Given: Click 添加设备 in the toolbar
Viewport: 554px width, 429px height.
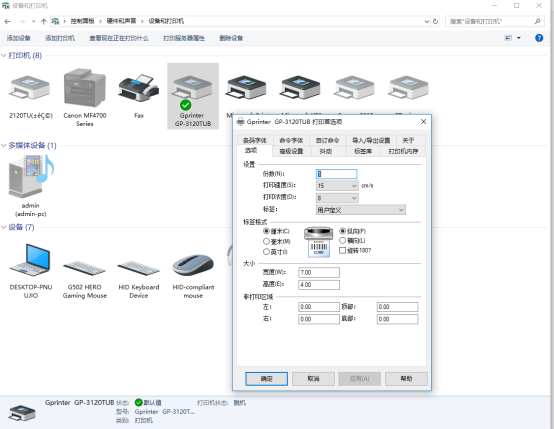Looking at the screenshot, I should [18, 38].
